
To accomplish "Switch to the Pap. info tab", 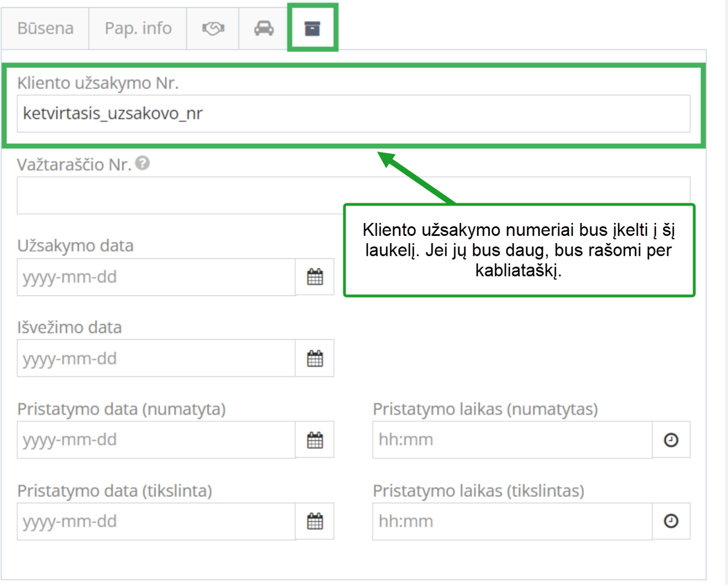I will (x=138, y=29).
